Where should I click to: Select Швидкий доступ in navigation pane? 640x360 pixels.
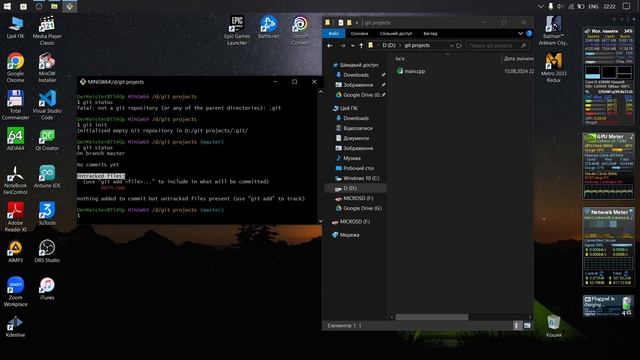[x=356, y=65]
